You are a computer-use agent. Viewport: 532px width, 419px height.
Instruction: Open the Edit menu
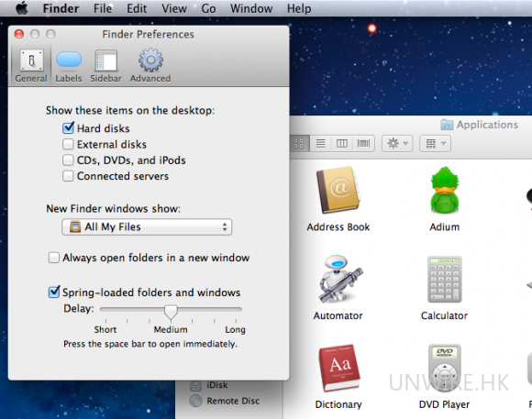(x=137, y=8)
